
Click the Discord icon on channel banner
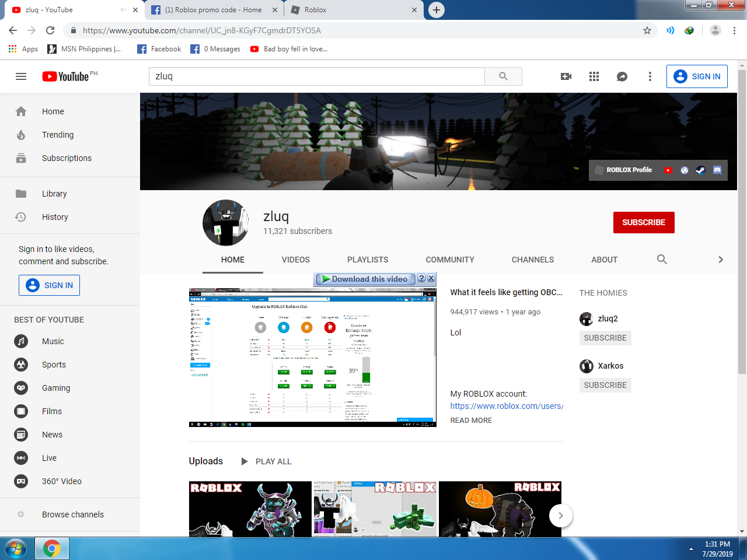(x=717, y=170)
